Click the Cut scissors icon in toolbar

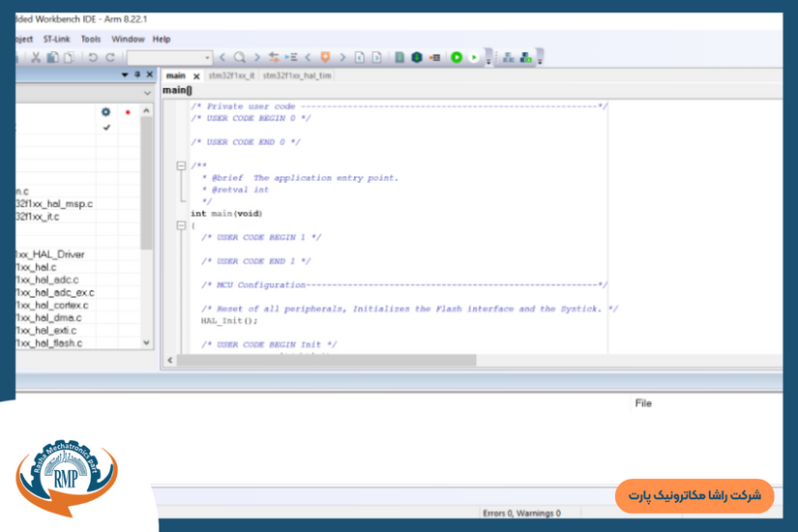pos(36,58)
